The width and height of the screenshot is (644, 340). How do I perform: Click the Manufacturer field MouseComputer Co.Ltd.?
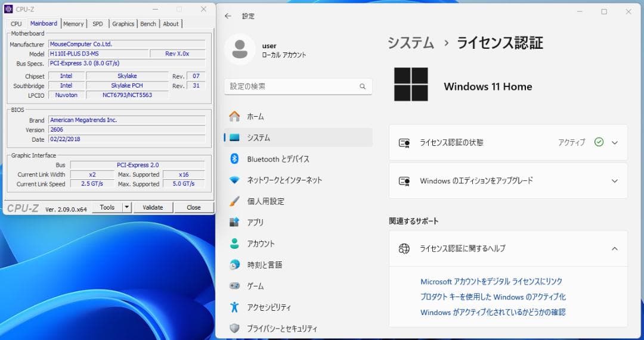coord(127,44)
